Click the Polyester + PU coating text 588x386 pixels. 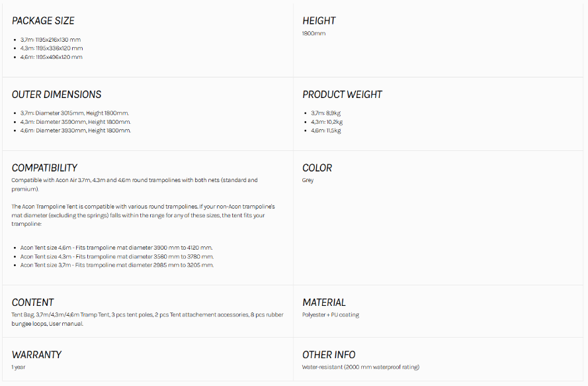coord(330,314)
